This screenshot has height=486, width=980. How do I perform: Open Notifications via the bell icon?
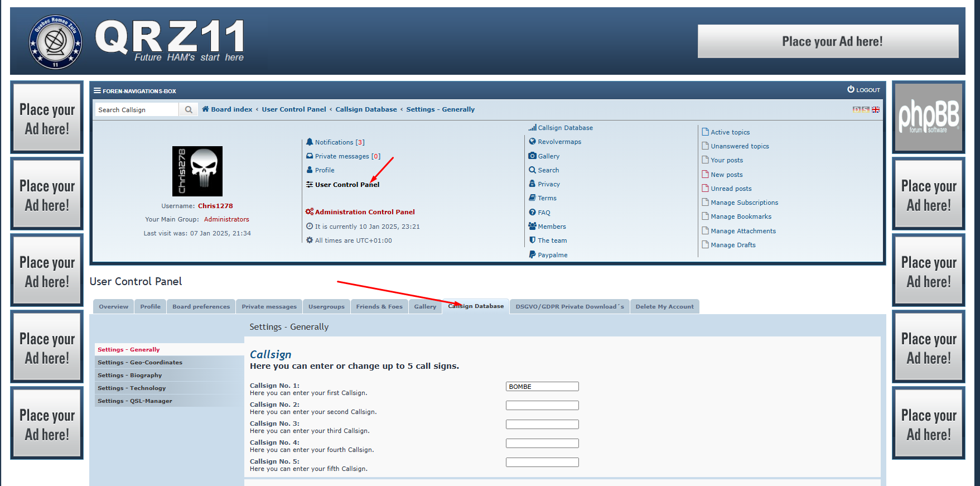[310, 142]
